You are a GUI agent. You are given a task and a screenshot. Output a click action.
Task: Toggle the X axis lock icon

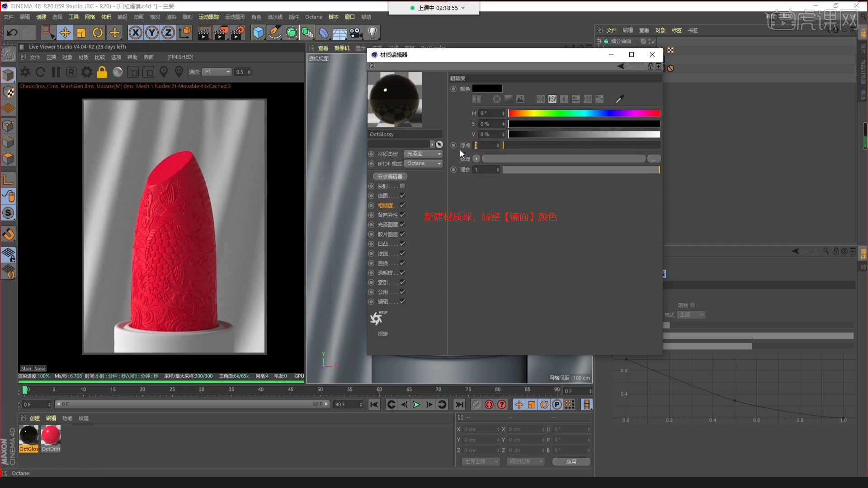coord(135,33)
